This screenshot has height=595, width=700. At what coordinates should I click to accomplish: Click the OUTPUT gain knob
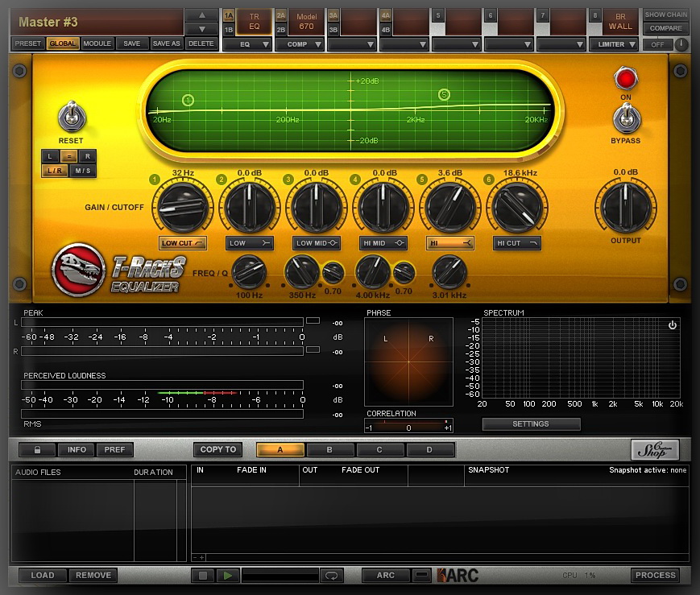click(626, 207)
